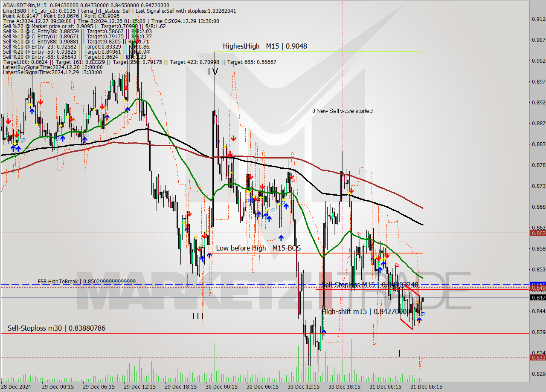Click the 28 Dec 2024 date label

coord(16,387)
